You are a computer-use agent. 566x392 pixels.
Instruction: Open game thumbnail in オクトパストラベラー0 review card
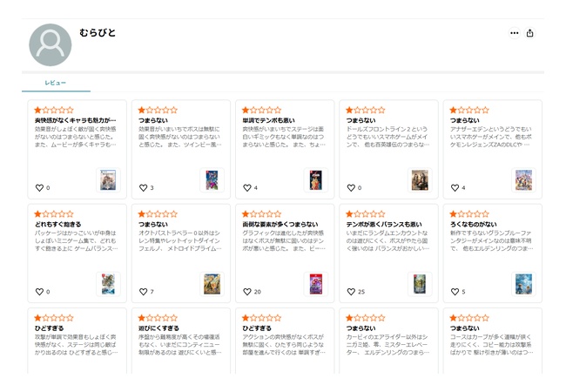pos(212,284)
